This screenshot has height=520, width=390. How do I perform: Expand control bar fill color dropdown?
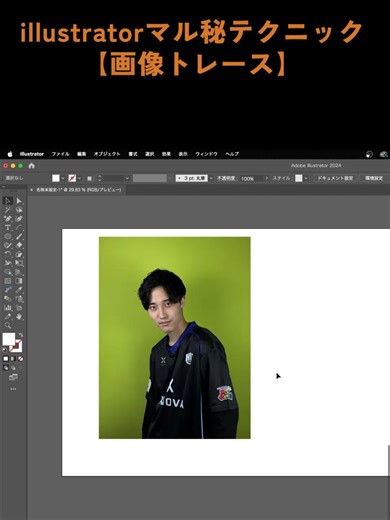click(63, 178)
